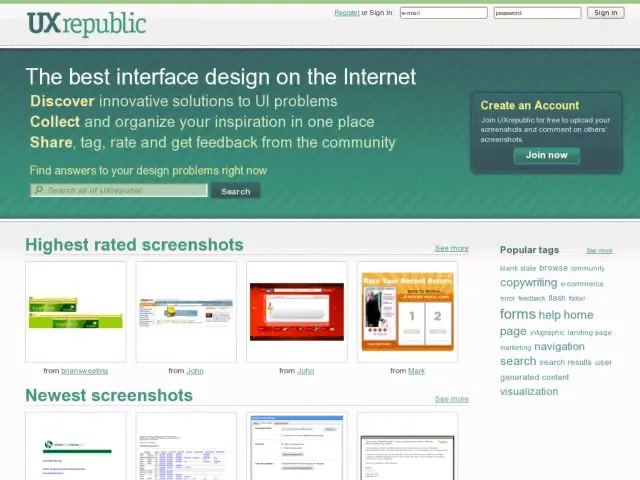Click the headline The best interface design

click(x=221, y=77)
